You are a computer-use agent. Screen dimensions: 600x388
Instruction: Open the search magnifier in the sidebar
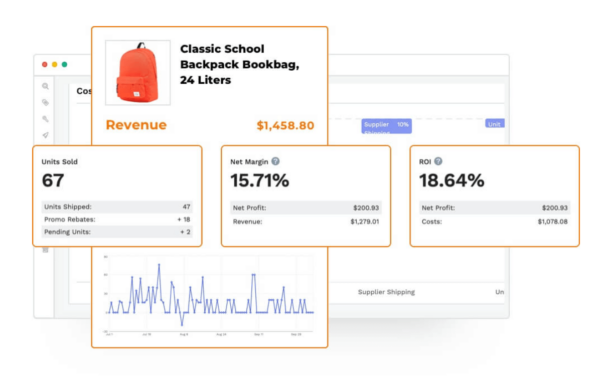(x=45, y=86)
